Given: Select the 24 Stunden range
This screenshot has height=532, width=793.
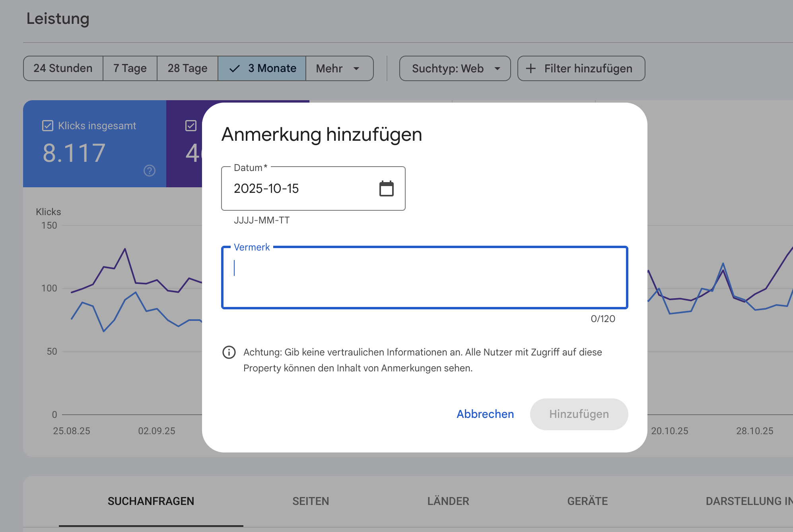Looking at the screenshot, I should (63, 68).
